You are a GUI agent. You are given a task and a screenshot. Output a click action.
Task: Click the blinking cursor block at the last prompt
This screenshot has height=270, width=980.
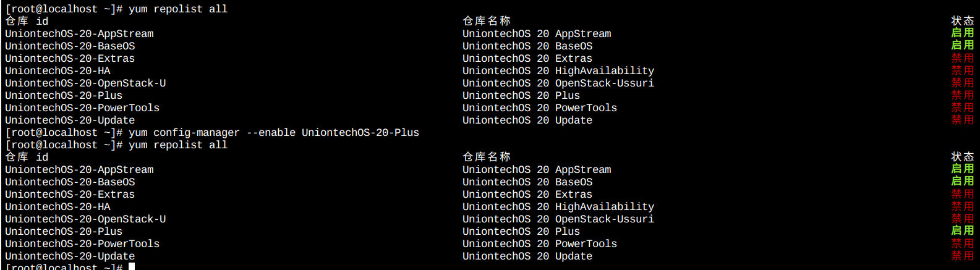click(132, 266)
